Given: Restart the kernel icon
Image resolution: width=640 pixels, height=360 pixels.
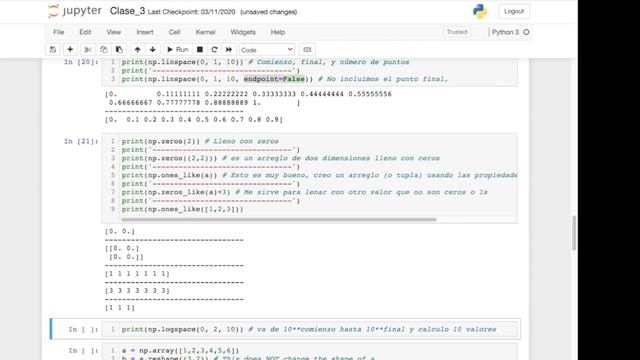Looking at the screenshot, I should (x=214, y=50).
